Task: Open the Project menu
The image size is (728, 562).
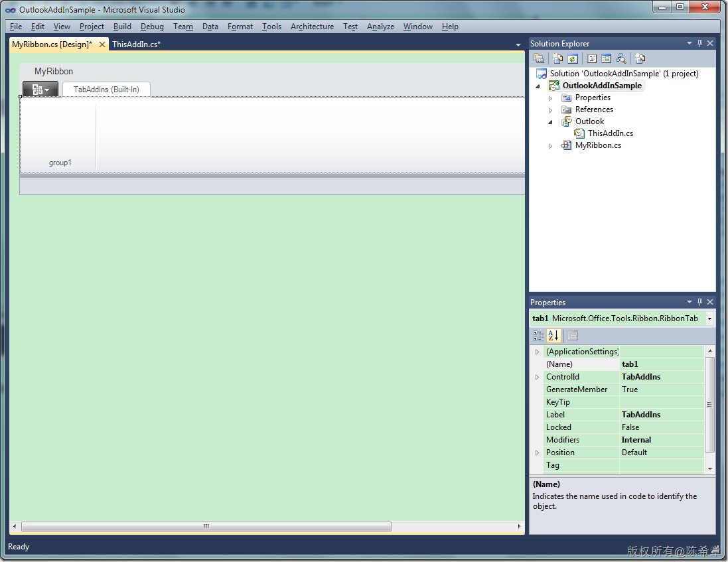Action: coord(92,27)
